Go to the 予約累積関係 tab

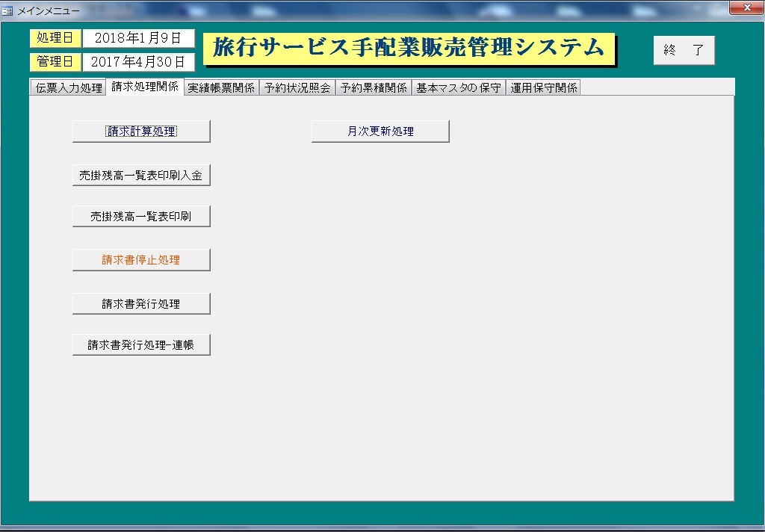pyautogui.click(x=374, y=88)
